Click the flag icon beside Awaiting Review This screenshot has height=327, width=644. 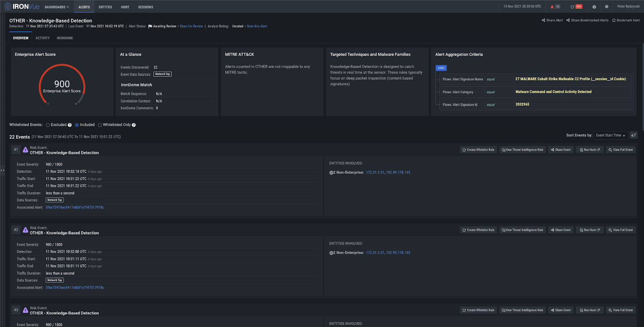coord(150,27)
